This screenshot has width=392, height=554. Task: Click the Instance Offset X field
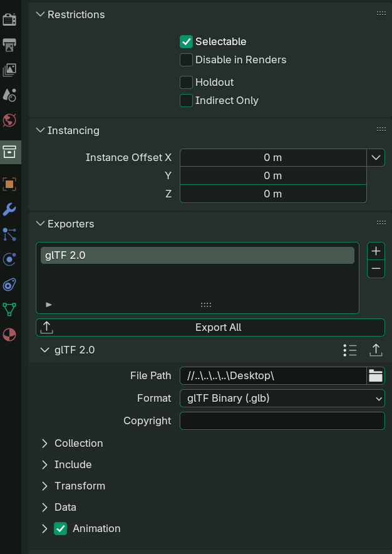pyautogui.click(x=273, y=157)
